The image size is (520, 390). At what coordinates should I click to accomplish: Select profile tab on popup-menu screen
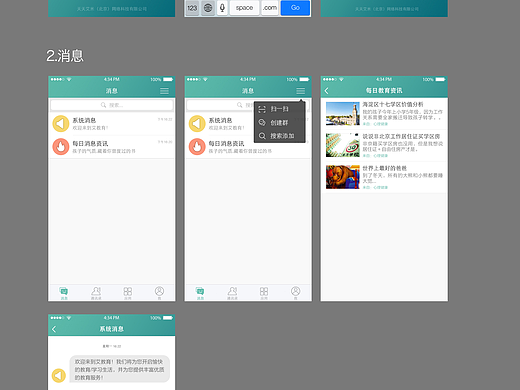296,293
